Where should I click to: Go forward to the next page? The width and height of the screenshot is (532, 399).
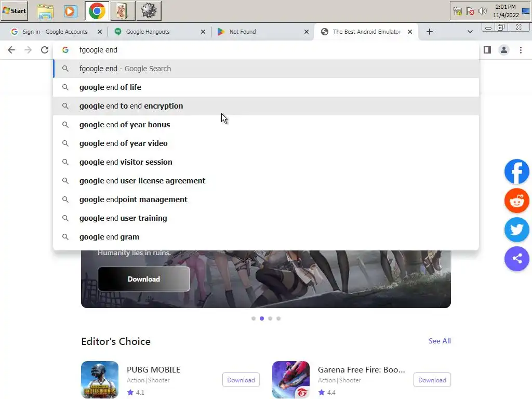point(28,50)
